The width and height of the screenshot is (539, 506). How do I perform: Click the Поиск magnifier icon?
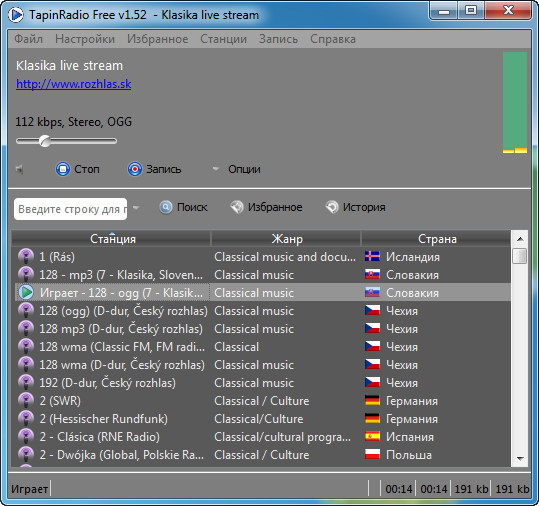[x=166, y=207]
